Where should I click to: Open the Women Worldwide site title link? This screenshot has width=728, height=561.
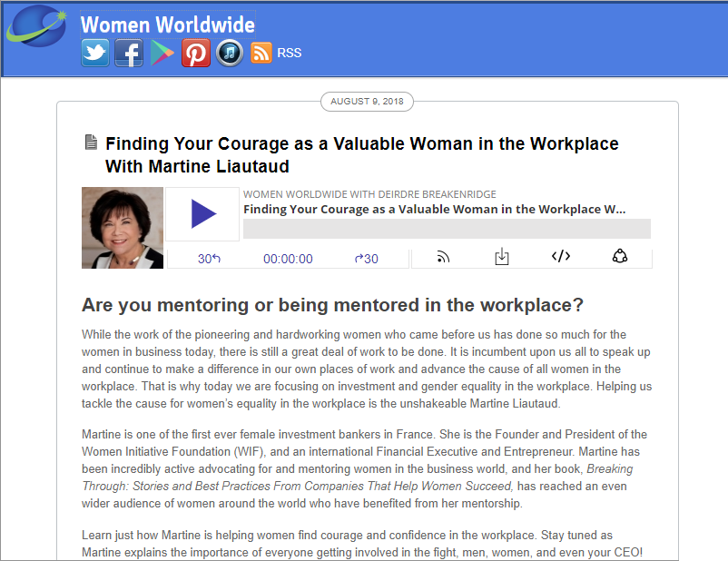[x=168, y=25]
